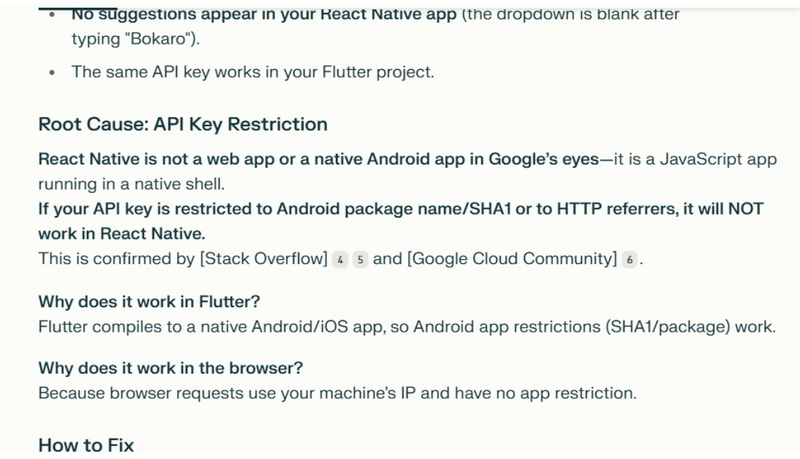Screen dimensions: 800x459
Task: Click the paragraph beginning 'Flutter compiles to a native Android/iOS app'
Action: (407, 326)
